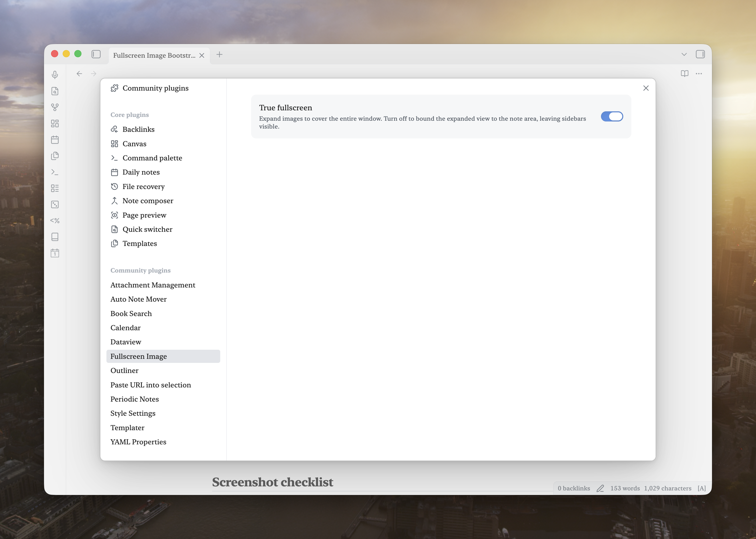Open Attachment Management plugin settings
Image resolution: width=756 pixels, height=539 pixels.
pyautogui.click(x=163, y=285)
